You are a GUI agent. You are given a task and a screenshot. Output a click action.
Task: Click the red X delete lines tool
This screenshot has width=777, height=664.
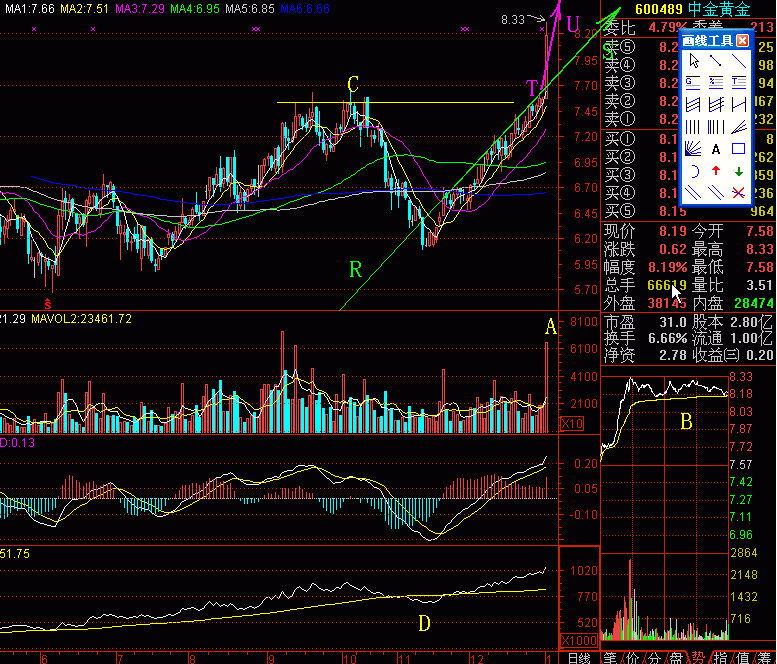[739, 192]
